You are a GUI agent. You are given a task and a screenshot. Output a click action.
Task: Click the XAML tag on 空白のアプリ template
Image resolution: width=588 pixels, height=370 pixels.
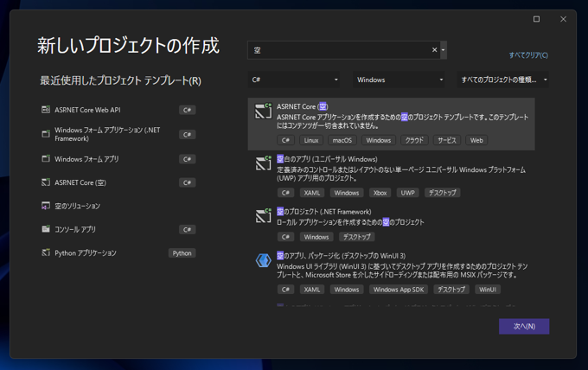click(312, 193)
